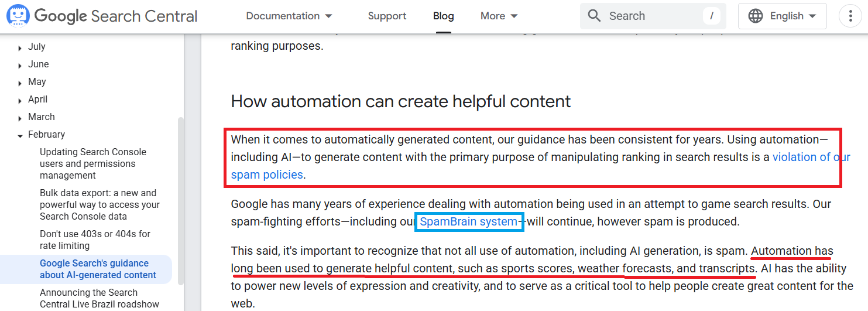Click the slash keyboard shortcut badge
The width and height of the screenshot is (868, 311).
click(711, 16)
